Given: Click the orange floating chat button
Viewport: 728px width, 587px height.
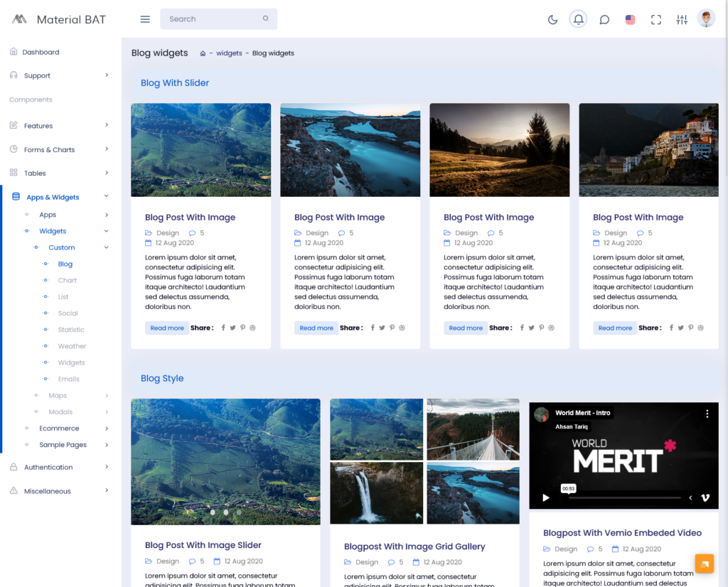Looking at the screenshot, I should 705,564.
